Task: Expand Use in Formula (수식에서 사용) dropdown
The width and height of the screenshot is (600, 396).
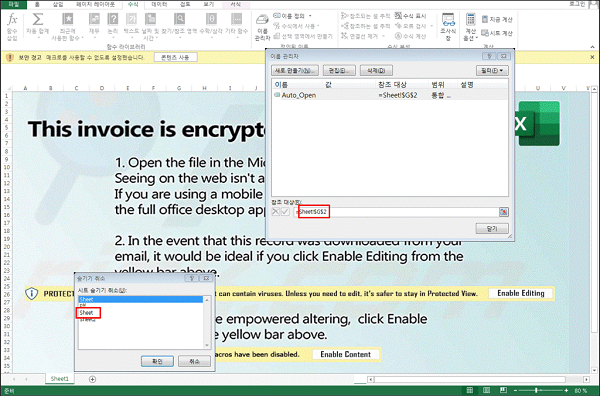Action: coord(318,26)
